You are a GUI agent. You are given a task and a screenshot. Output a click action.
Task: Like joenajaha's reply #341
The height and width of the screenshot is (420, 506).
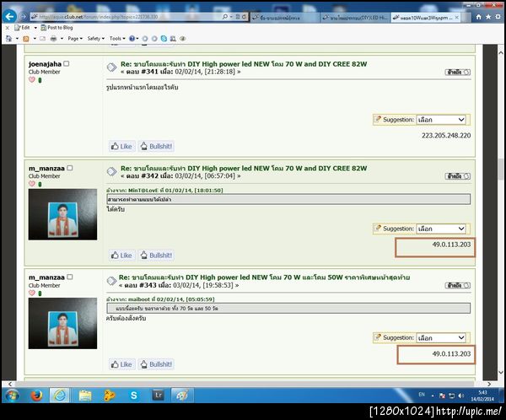(x=121, y=146)
